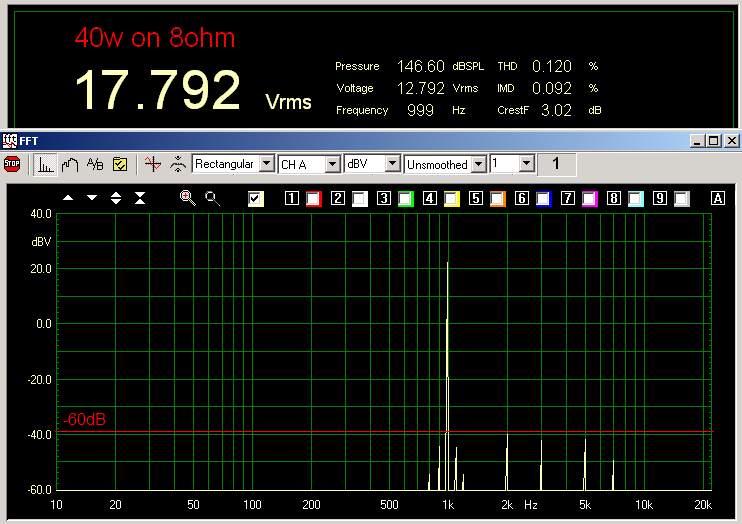Compress vertical range with inward arrows icon
Viewport: 742px width, 524px height.
pos(140,198)
